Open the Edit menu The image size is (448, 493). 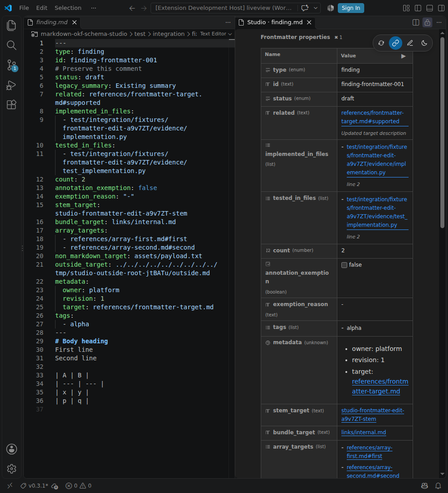pyautogui.click(x=42, y=8)
